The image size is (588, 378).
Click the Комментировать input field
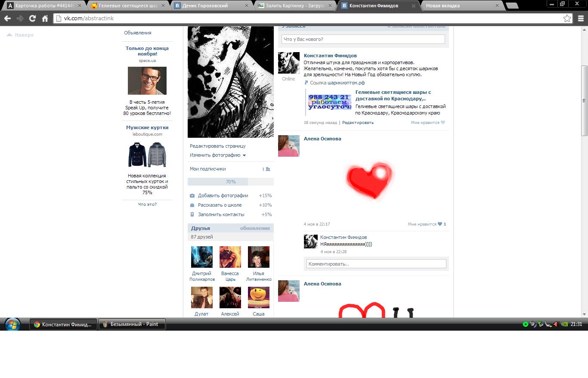pos(376,264)
